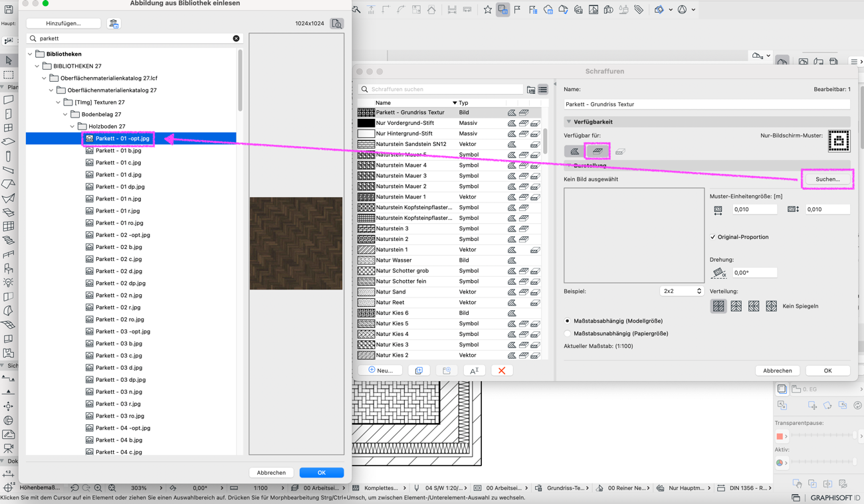This screenshot has width=864, height=504.
Task: Switch Schraffuren list to folder view
Action: [x=531, y=90]
